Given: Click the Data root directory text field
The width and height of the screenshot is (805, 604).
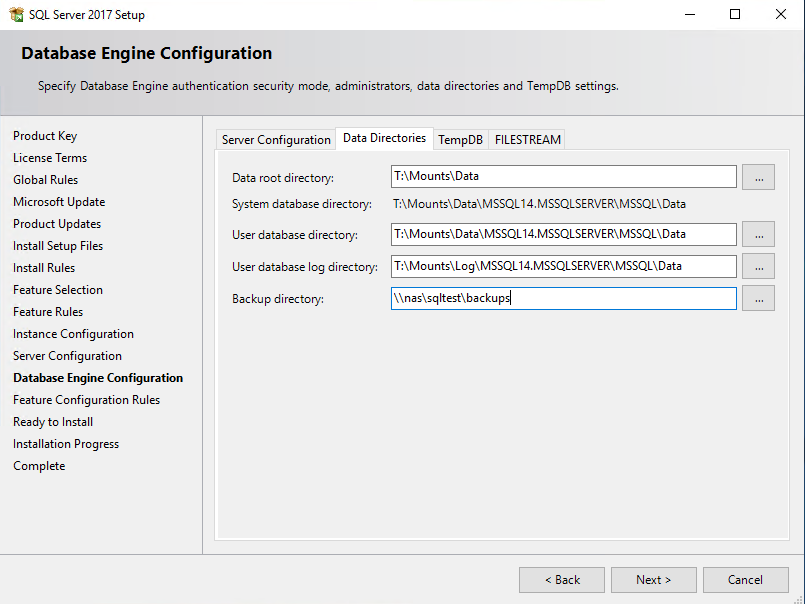Looking at the screenshot, I should point(564,177).
